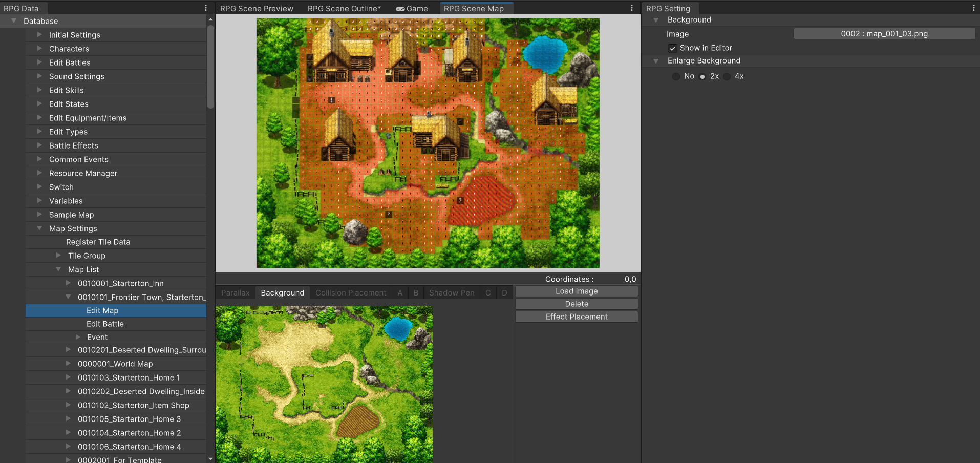Select Edit Skills item
The width and height of the screenshot is (980, 463).
pyautogui.click(x=116, y=90)
